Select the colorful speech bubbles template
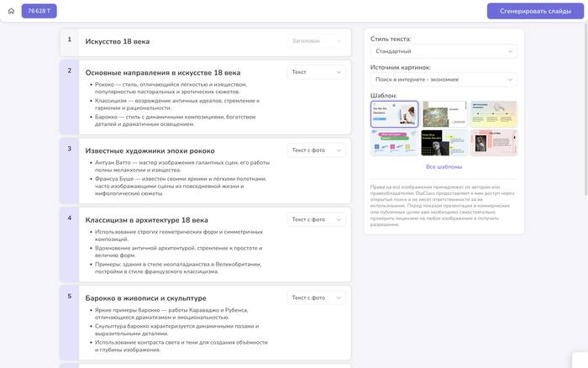 (x=395, y=143)
